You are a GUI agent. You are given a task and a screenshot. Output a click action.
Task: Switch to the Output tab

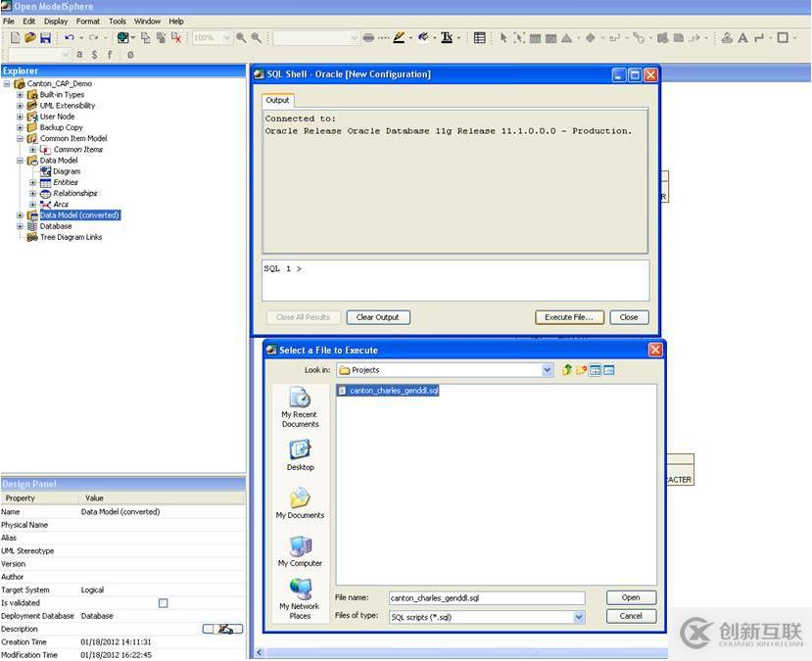click(x=277, y=100)
